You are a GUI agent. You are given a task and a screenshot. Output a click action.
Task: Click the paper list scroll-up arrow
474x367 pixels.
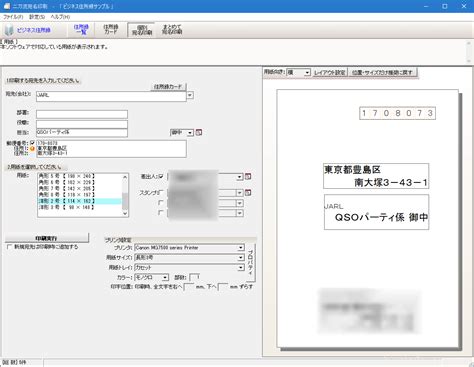[x=125, y=177]
